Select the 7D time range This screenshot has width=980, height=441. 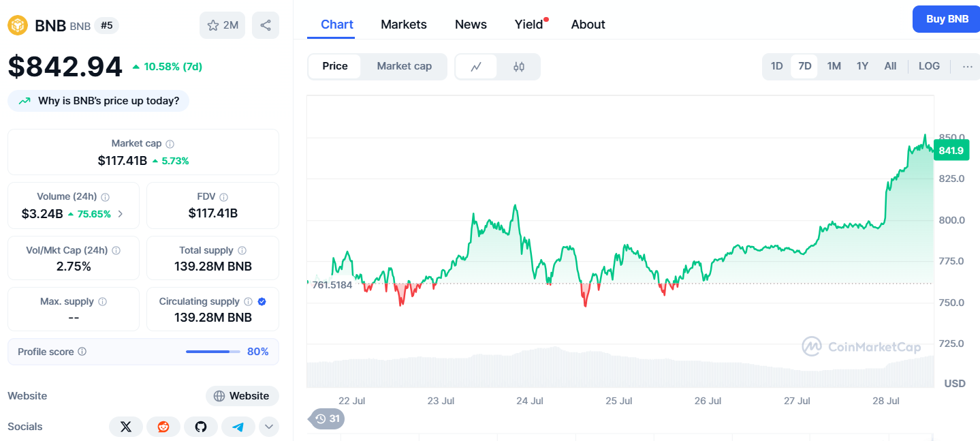pos(804,66)
